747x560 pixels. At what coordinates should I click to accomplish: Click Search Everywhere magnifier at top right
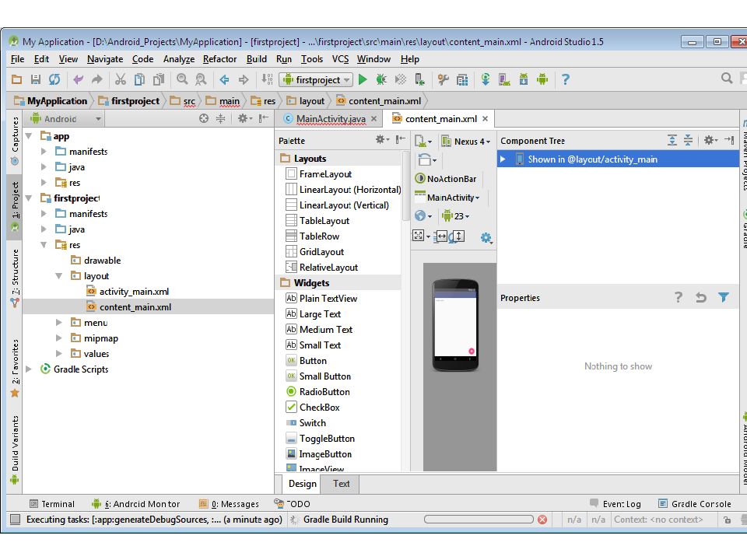[x=727, y=78]
